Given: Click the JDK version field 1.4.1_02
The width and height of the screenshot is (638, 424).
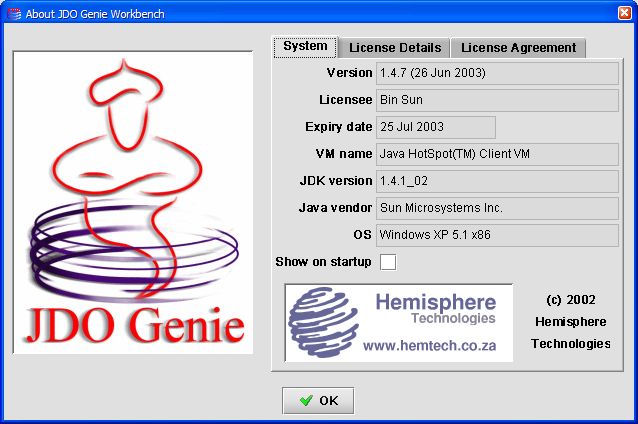Looking at the screenshot, I should click(497, 181).
